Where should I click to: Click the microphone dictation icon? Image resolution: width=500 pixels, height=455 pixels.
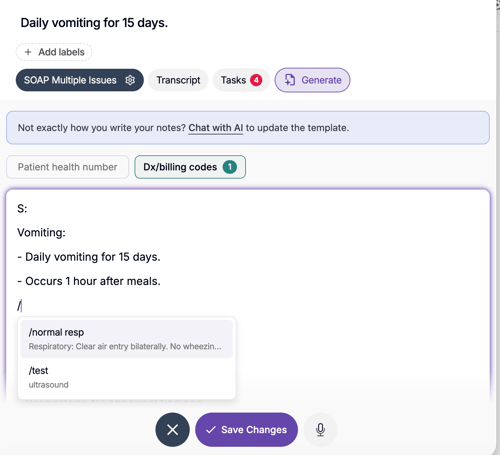tap(320, 430)
